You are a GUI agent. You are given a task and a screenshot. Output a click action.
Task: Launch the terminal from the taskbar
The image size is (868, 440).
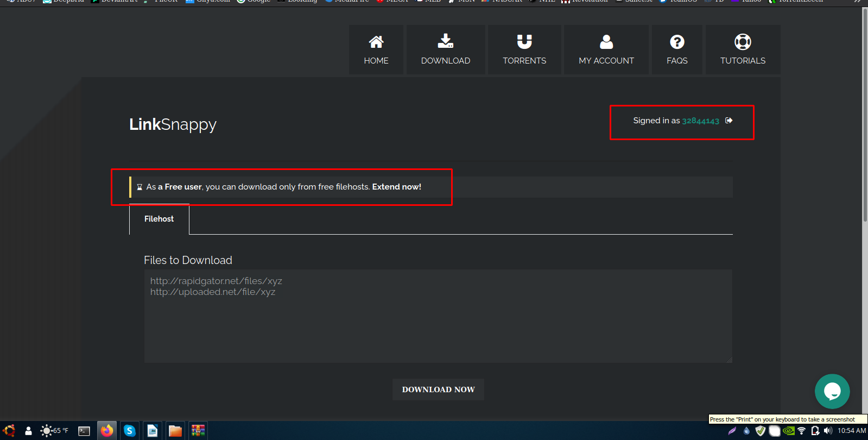click(x=84, y=431)
